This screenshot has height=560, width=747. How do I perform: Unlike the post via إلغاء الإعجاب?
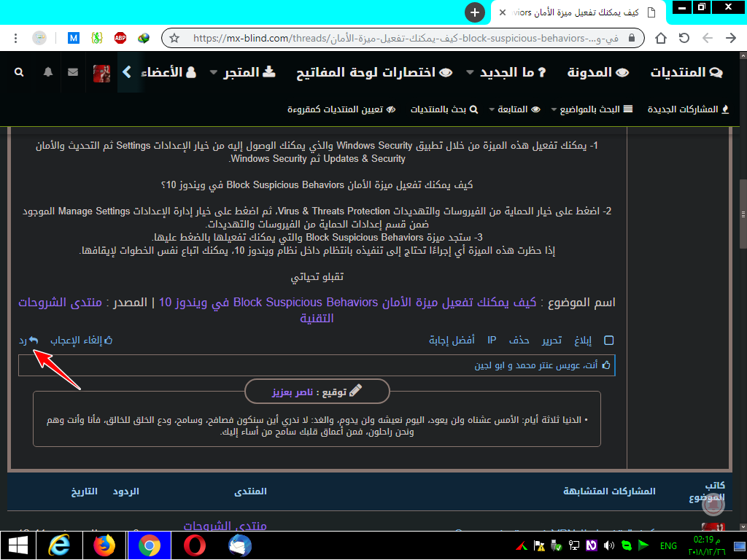coord(81,340)
